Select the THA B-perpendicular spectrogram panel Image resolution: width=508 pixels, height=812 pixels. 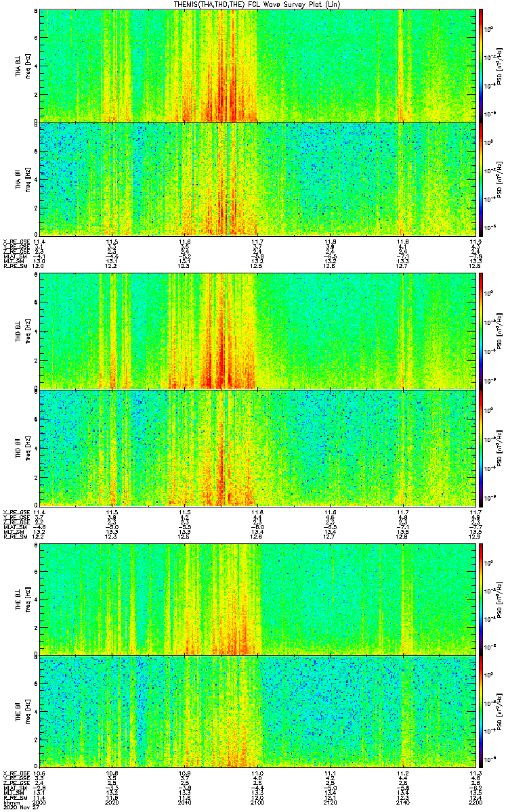click(x=257, y=66)
